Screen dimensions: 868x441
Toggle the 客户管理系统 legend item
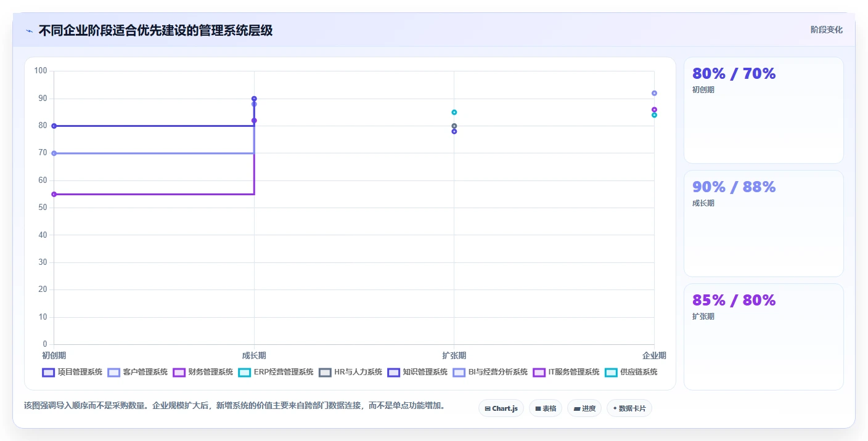point(137,372)
